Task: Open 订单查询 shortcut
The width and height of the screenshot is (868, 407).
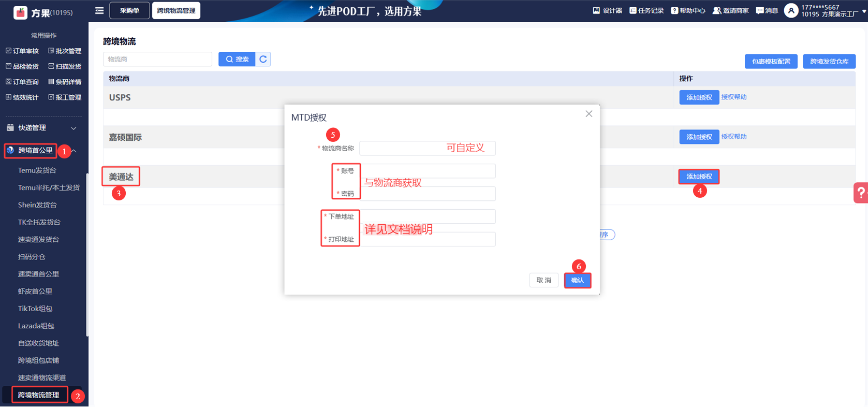Action: 22,82
